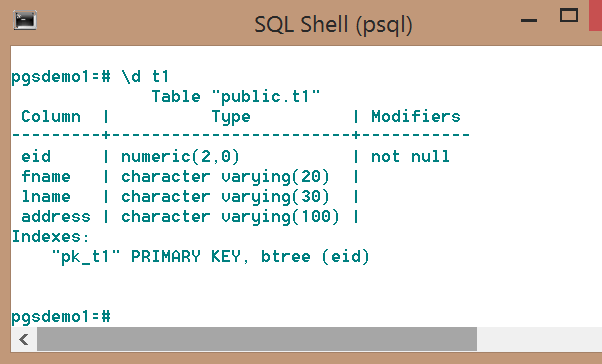The image size is (602, 364).
Task: Click the "pk_t1" PRIMARY KEY line
Action: coord(210,257)
